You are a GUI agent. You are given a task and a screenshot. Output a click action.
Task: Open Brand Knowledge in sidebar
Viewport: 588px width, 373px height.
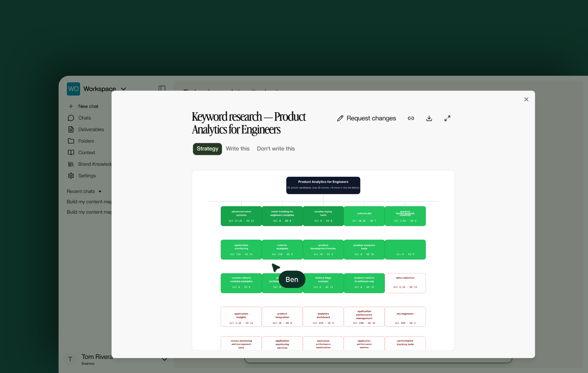(x=95, y=164)
